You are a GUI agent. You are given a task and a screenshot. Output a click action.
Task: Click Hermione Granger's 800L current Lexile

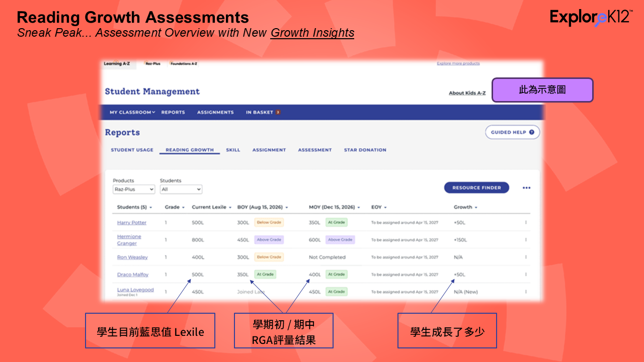pos(198,240)
